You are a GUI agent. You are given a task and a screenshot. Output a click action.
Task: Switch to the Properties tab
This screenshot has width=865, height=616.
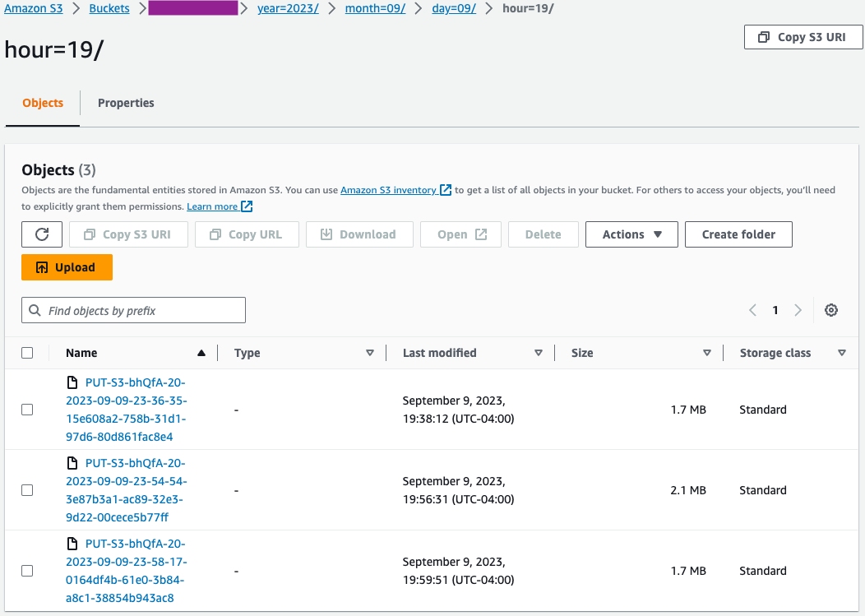coord(126,104)
